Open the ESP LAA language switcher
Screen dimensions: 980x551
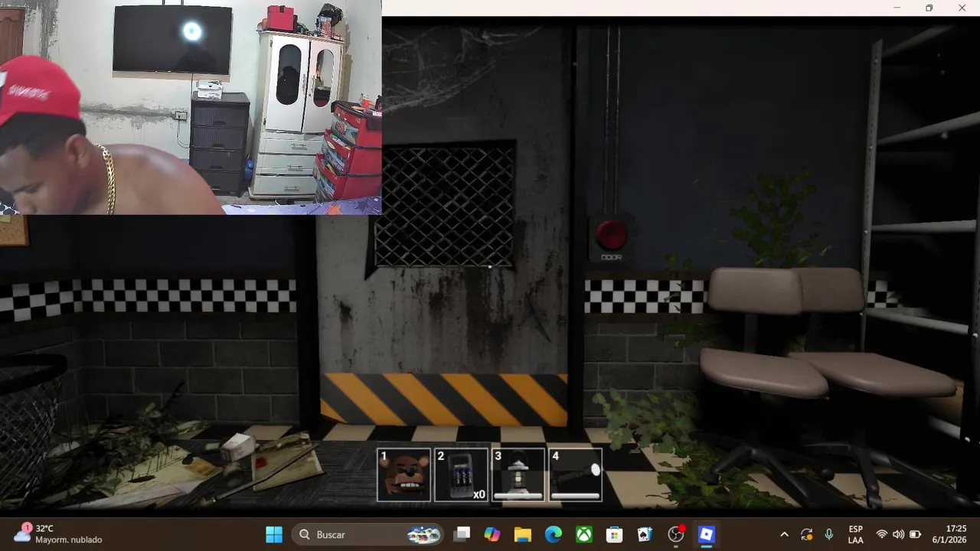point(856,534)
